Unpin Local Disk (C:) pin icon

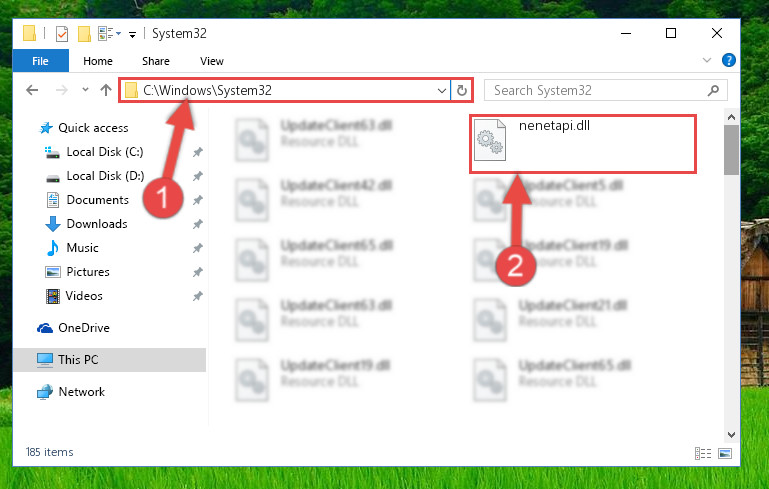tap(198, 152)
